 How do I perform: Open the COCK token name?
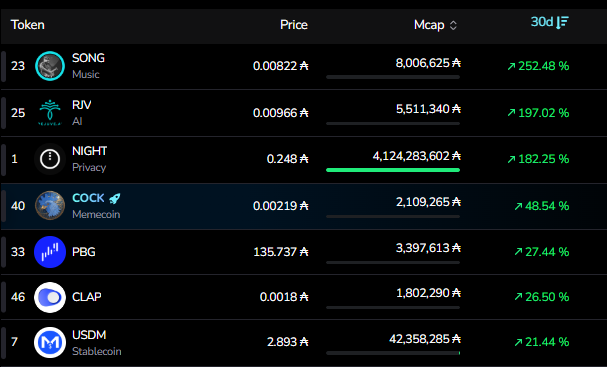[x=88, y=198]
